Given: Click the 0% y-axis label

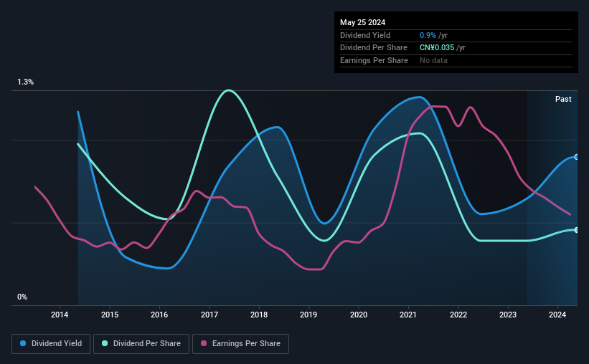Looking at the screenshot, I should [22, 297].
